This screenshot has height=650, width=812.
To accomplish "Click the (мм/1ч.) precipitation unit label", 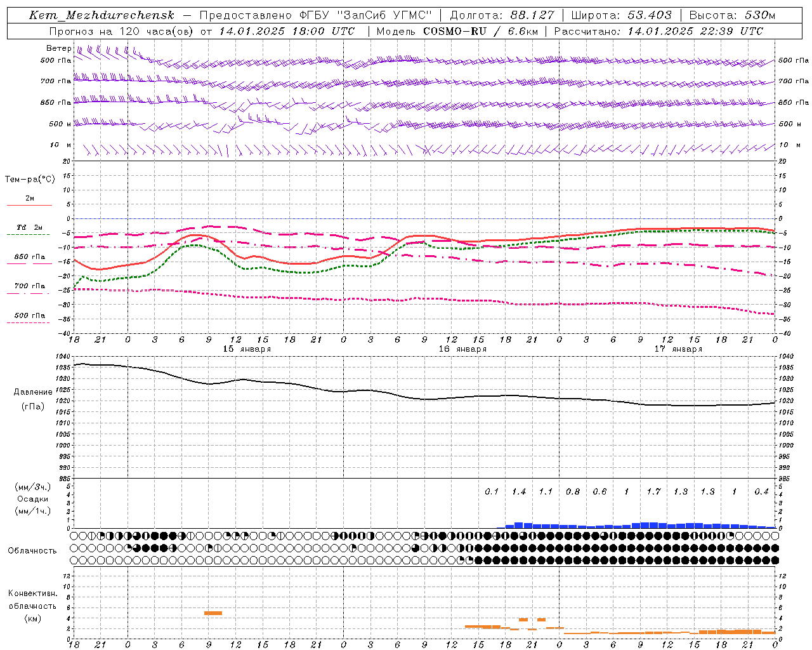I will tap(32, 511).
